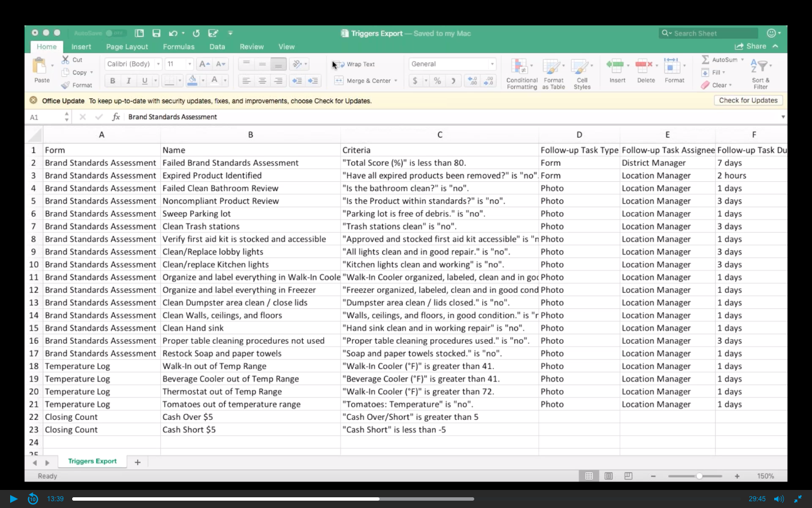Image resolution: width=812 pixels, height=508 pixels.
Task: Click the increase decimal icon
Action: (x=473, y=81)
